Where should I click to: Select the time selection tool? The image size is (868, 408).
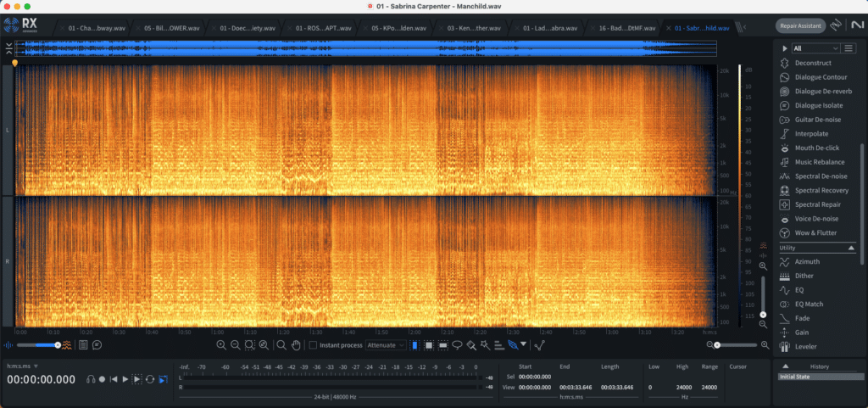pyautogui.click(x=415, y=345)
